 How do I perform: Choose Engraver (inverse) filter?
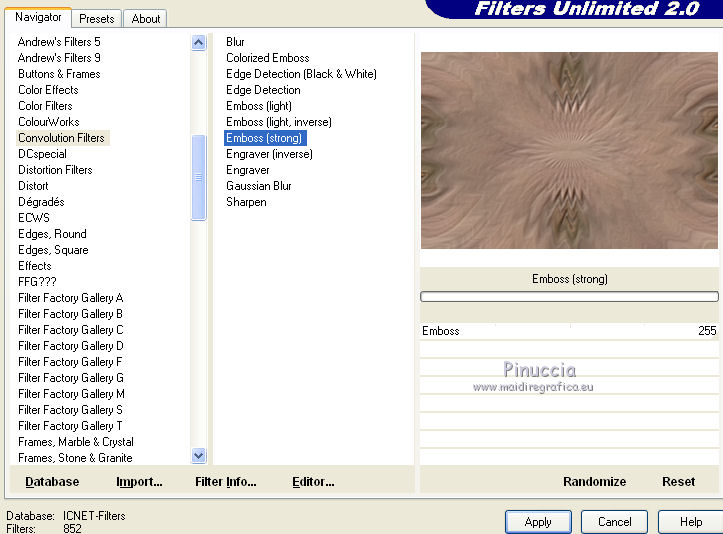click(269, 154)
